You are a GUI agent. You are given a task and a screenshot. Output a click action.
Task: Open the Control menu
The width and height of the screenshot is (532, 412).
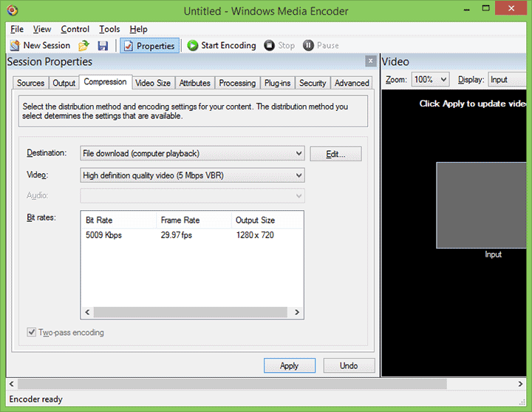point(75,29)
